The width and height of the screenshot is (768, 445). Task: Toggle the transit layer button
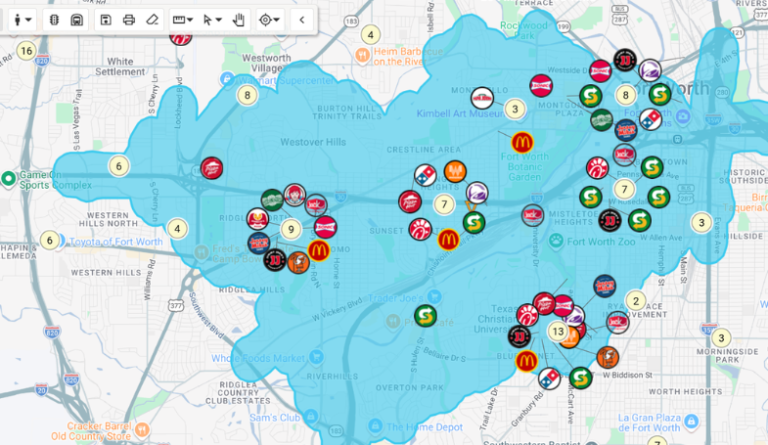point(77,20)
